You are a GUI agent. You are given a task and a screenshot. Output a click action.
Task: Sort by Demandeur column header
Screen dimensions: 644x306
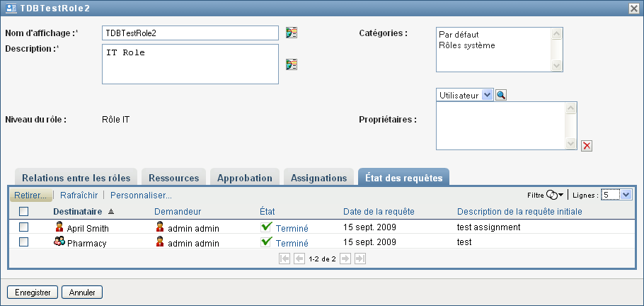[x=178, y=211]
